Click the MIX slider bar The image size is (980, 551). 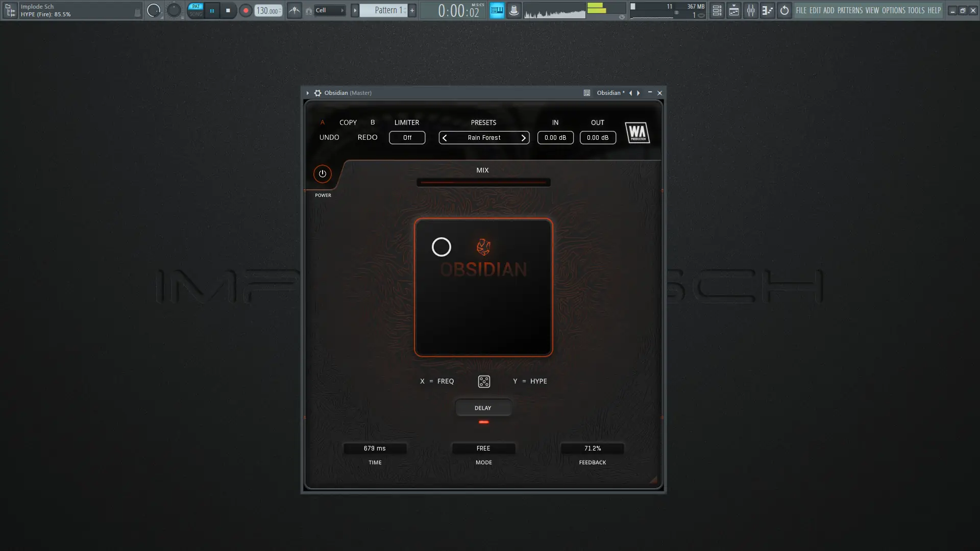[x=483, y=182]
